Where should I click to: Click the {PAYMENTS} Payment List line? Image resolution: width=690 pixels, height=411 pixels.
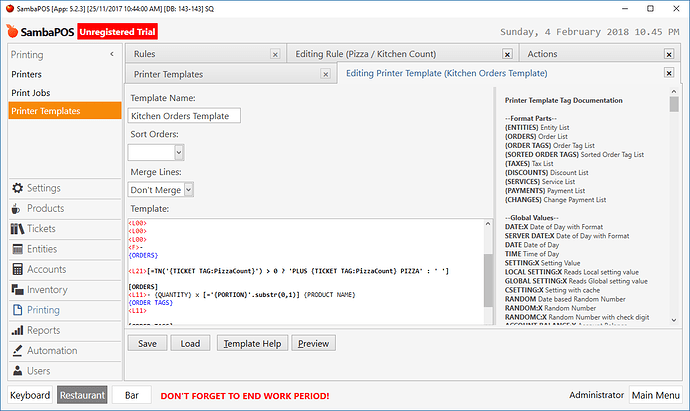click(545, 191)
